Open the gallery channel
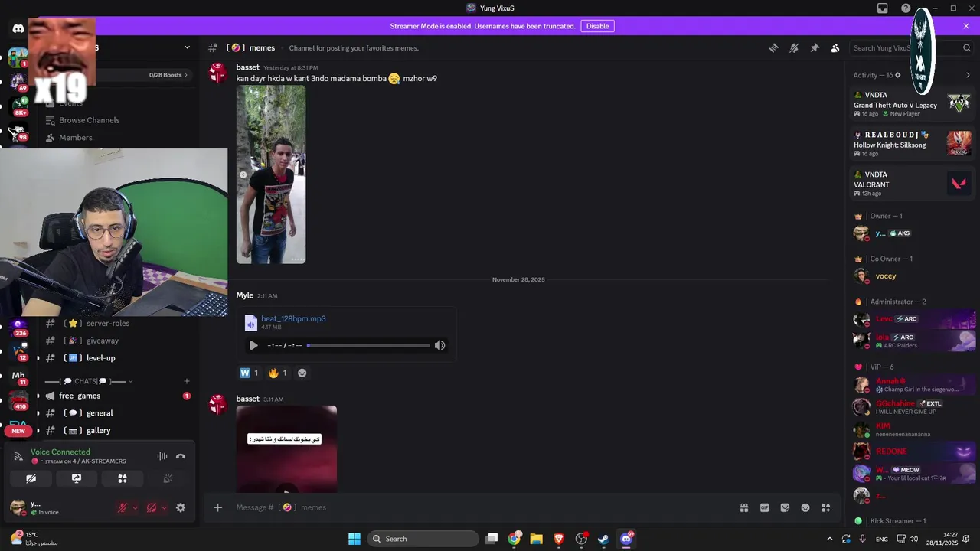The width and height of the screenshot is (980, 551). point(98,430)
